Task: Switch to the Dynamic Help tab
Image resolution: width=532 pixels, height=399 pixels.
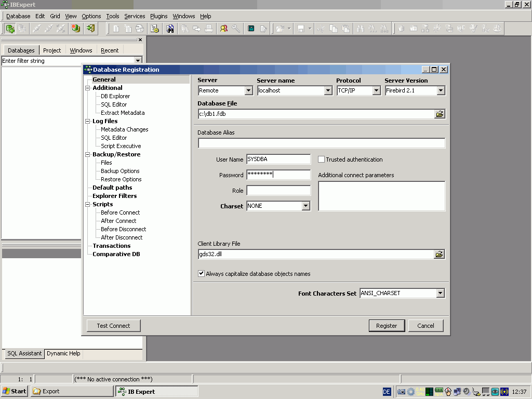Action: (x=63, y=353)
